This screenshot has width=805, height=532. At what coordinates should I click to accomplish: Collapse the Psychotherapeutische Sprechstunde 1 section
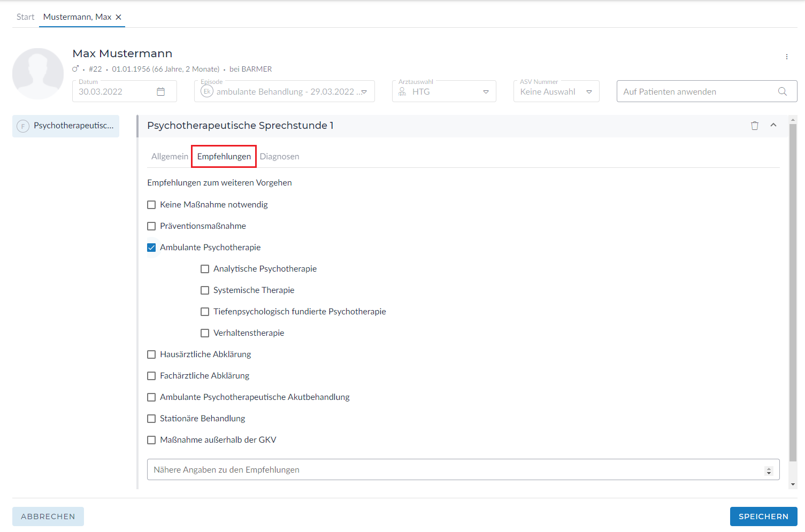[773, 125]
